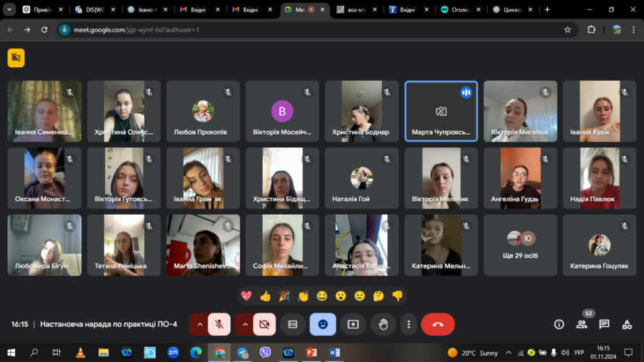
Task: Expand video settings chevron beside camera
Action: tap(245, 324)
